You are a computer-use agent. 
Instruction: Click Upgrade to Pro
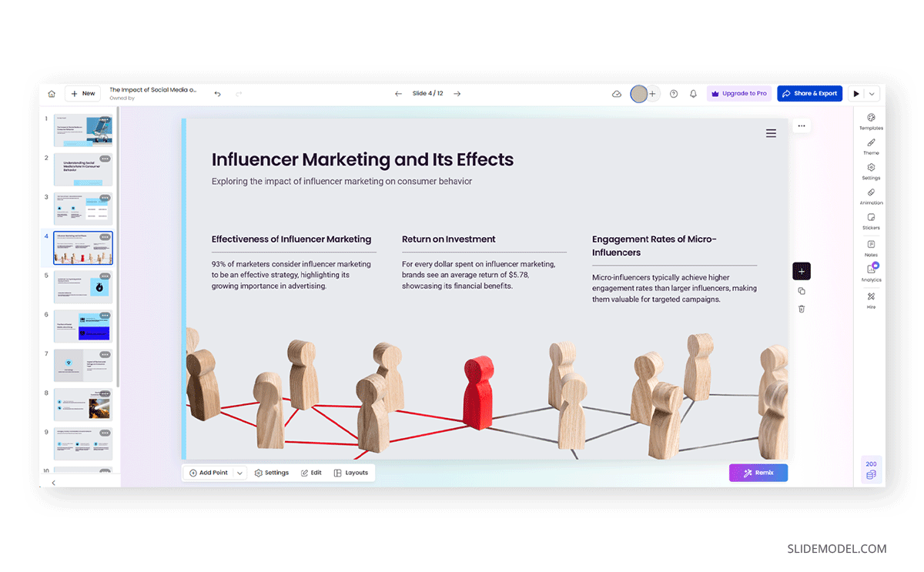tap(739, 94)
